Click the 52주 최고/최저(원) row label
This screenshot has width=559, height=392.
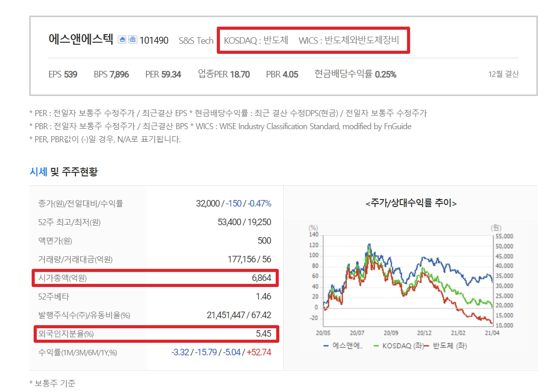click(69, 223)
